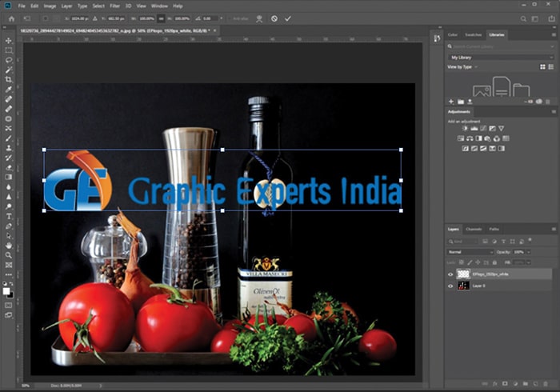Choose the Horizontal Type tool
This screenshot has width=560, height=392.
(9, 216)
